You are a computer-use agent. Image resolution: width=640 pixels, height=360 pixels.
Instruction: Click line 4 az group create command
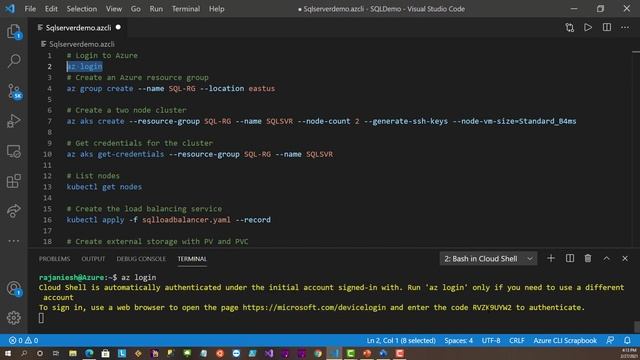click(171, 89)
